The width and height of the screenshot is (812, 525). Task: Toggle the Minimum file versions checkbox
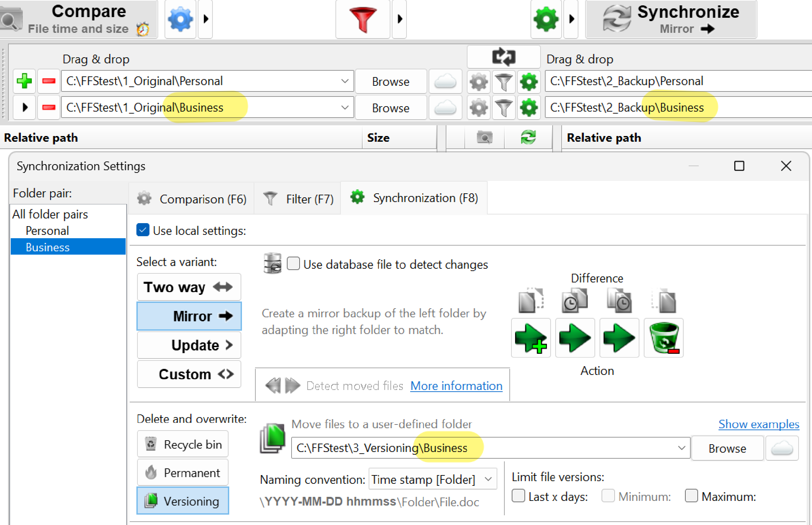point(608,496)
